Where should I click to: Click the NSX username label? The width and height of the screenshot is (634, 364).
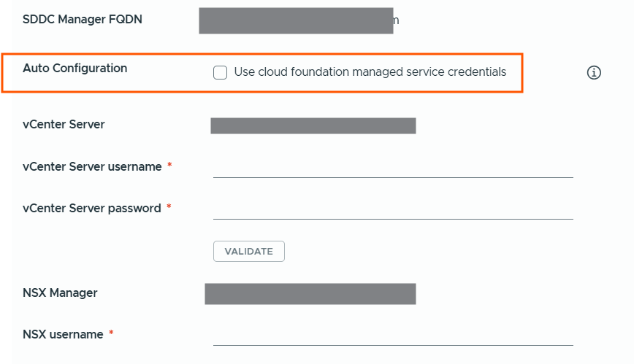point(63,335)
